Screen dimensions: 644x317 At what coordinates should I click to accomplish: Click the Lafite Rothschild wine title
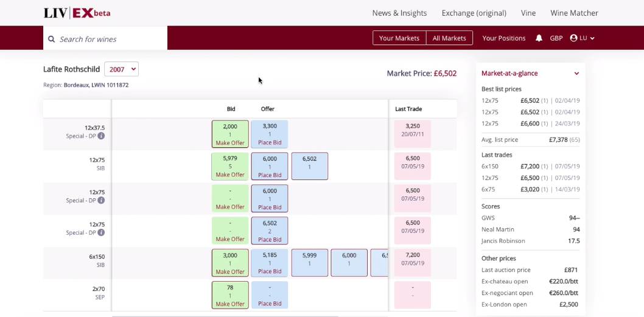tap(71, 69)
